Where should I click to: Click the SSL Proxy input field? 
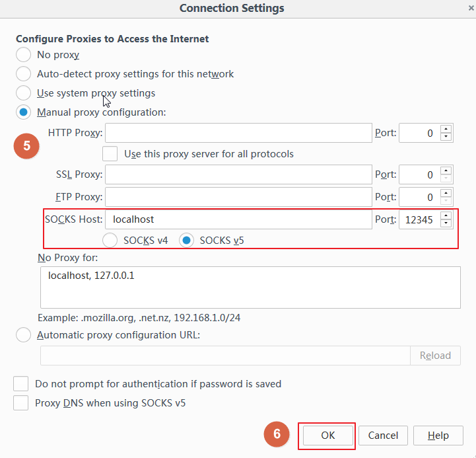[x=238, y=175]
